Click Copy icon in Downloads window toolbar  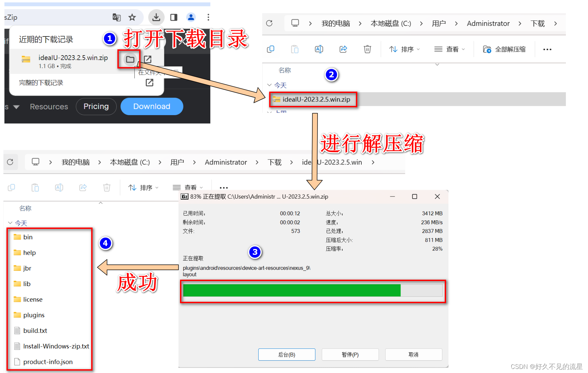[x=271, y=49]
